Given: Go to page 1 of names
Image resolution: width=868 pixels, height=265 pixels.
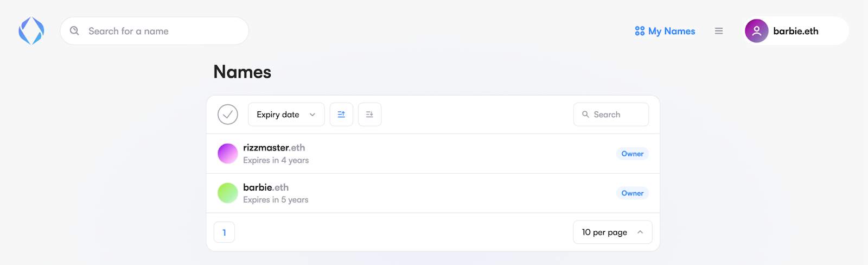Looking at the screenshot, I should (224, 232).
